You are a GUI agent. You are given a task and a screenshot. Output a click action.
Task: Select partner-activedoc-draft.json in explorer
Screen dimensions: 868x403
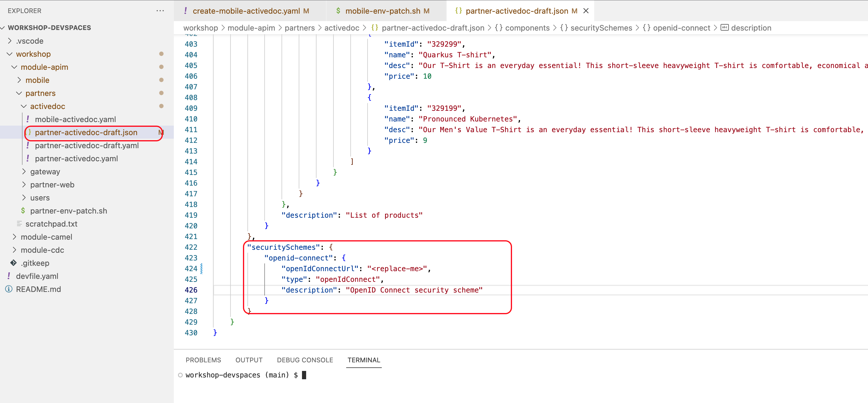(86, 132)
